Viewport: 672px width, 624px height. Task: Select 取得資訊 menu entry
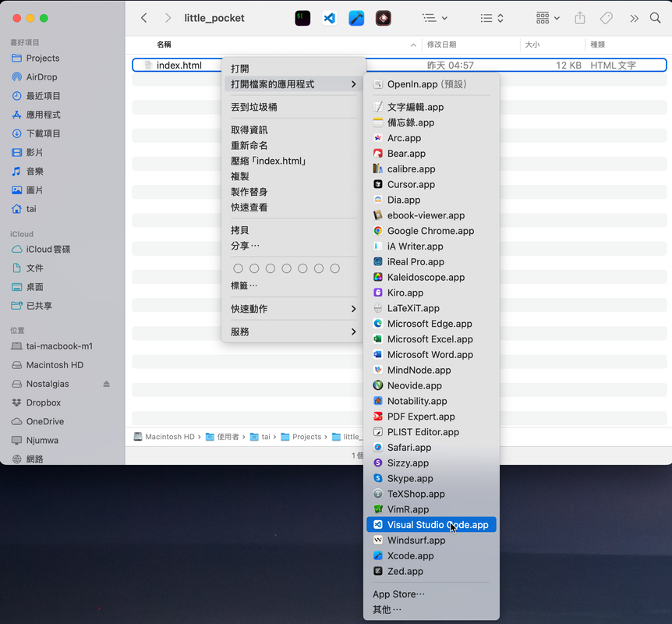point(294,130)
